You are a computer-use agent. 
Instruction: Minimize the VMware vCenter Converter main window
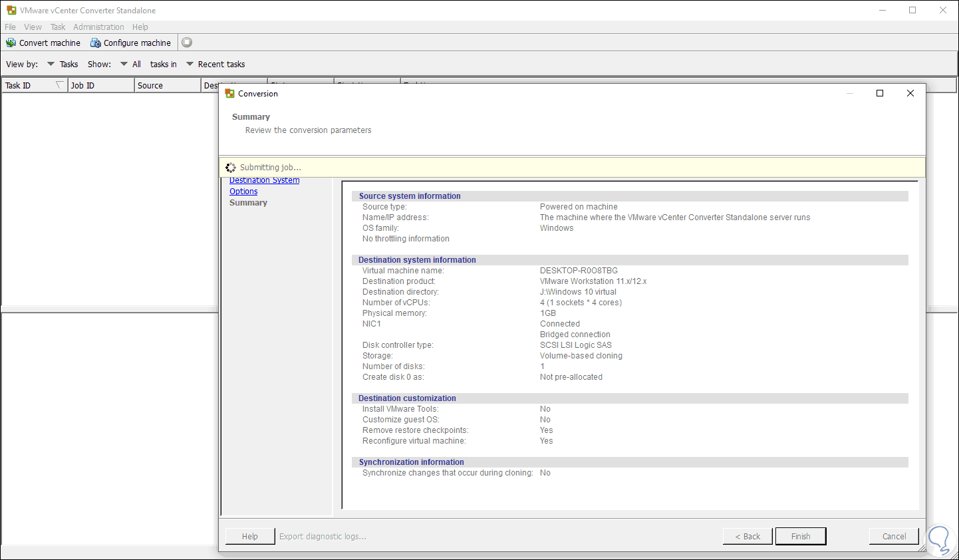pyautogui.click(x=883, y=10)
